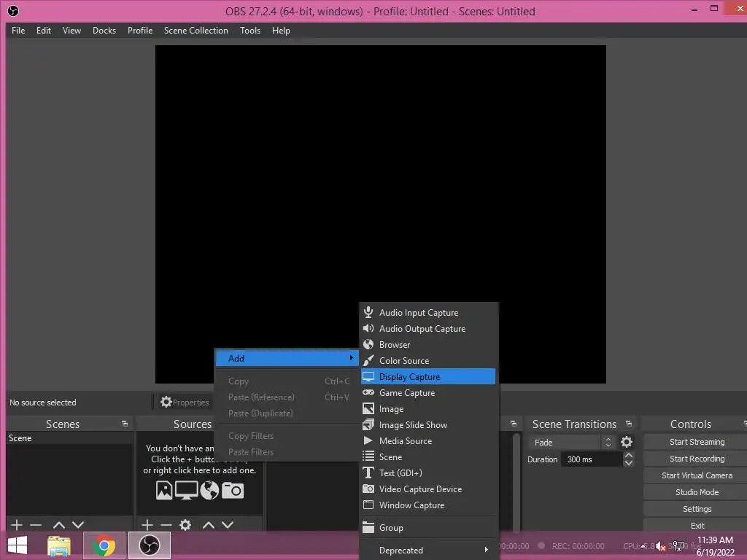
Task: Open the Tools menu
Action: pos(250,31)
